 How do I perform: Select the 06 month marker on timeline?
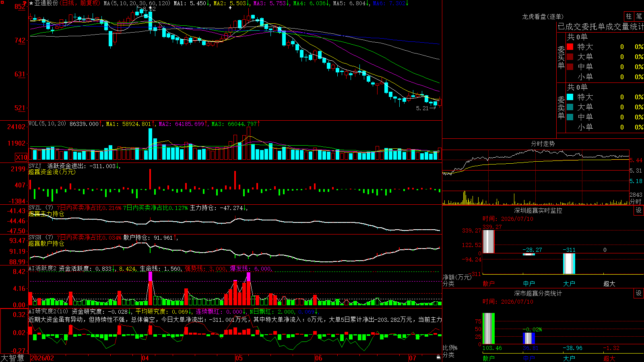click(319, 358)
